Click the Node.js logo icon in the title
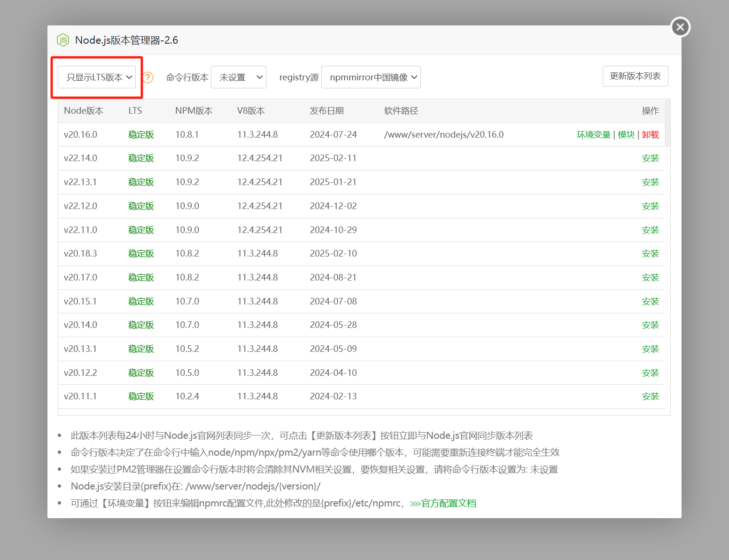The height and width of the screenshot is (560, 729). 63,40
